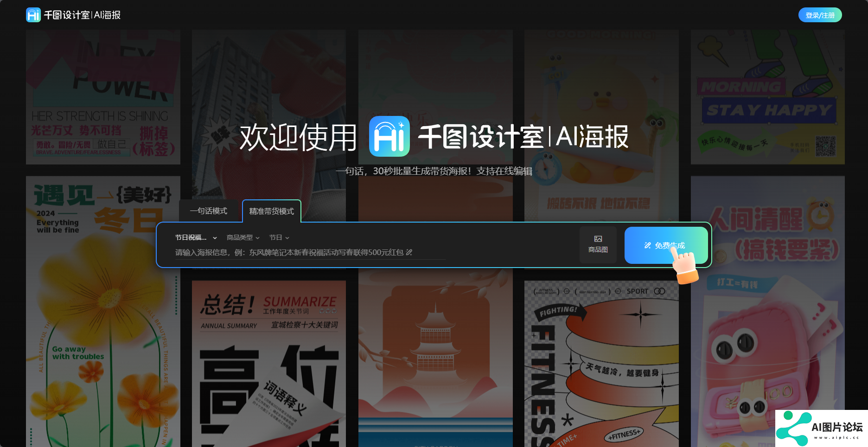Click the poster info input field
Screen dimensions: 868x447
(310, 252)
